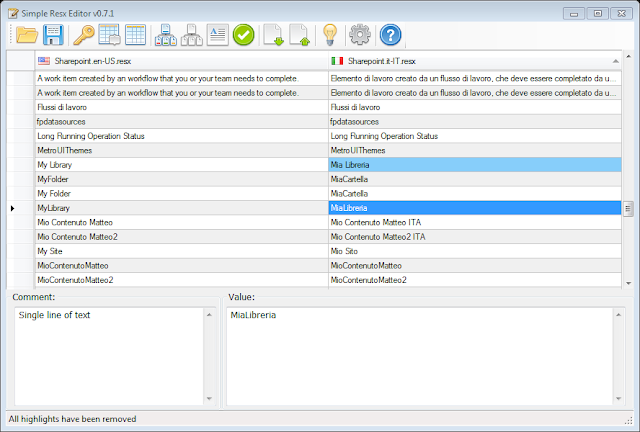Sort by Sharepoint.it-IT.resx column header
This screenshot has width=640, height=432.
[x=475, y=61]
